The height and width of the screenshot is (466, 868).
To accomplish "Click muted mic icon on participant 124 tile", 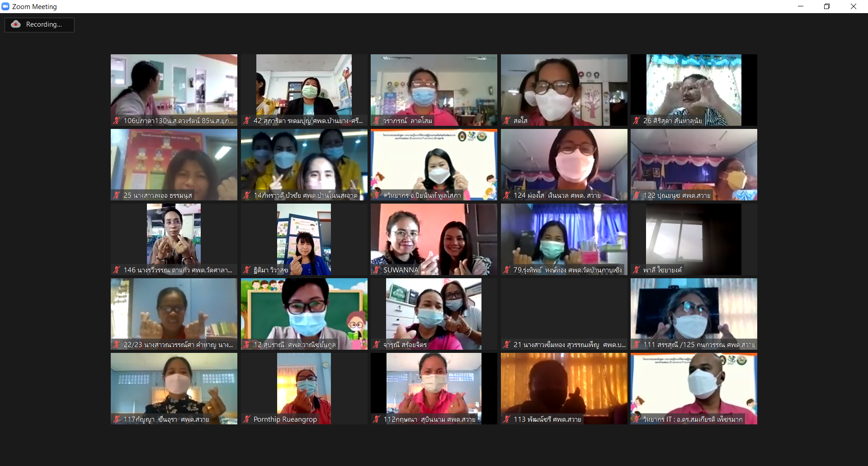I will (507, 195).
